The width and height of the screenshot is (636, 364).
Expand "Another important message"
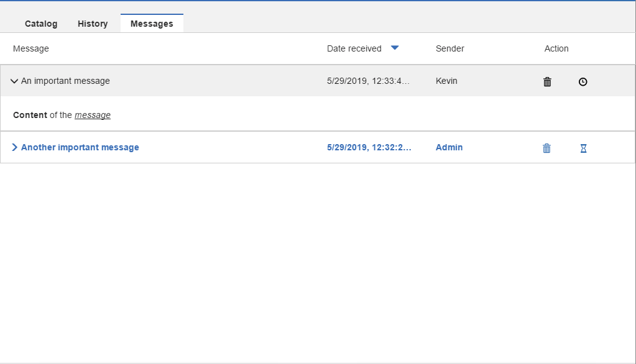pyautogui.click(x=14, y=147)
